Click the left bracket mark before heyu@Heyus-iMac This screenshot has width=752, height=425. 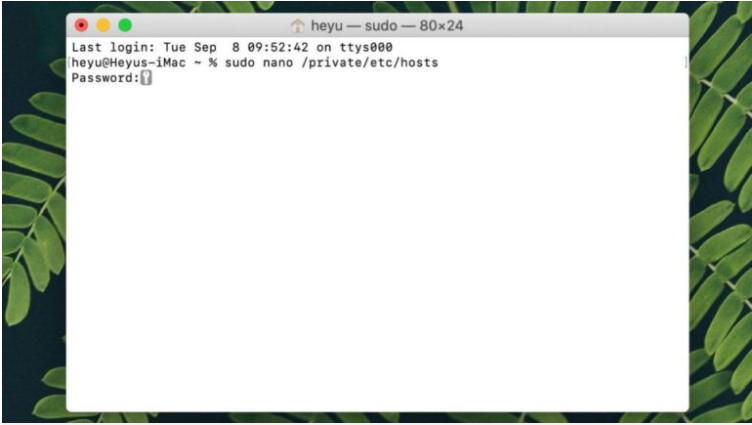coord(69,62)
